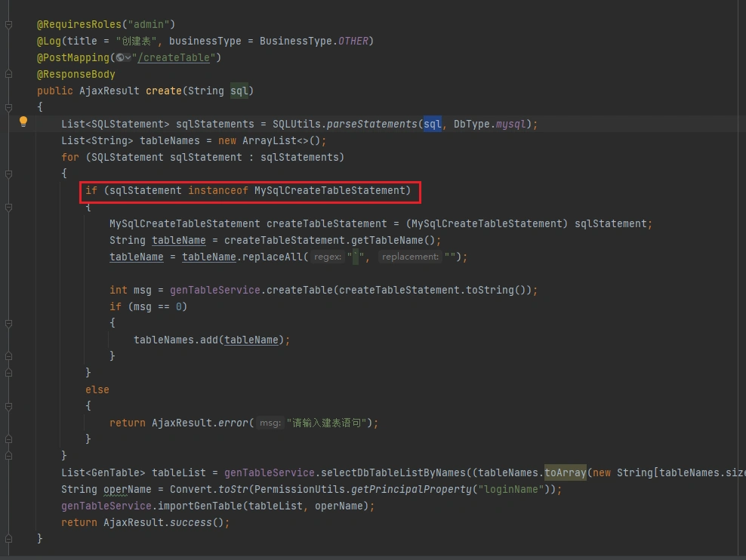746x560 pixels.
Task: Click the fold end marker closing the for loop
Action: tap(8, 456)
